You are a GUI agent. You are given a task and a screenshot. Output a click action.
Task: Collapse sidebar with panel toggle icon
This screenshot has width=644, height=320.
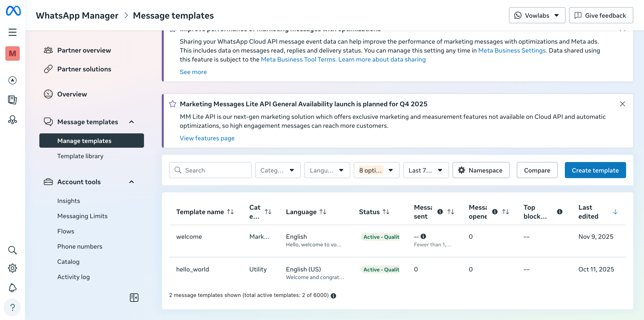point(134,297)
